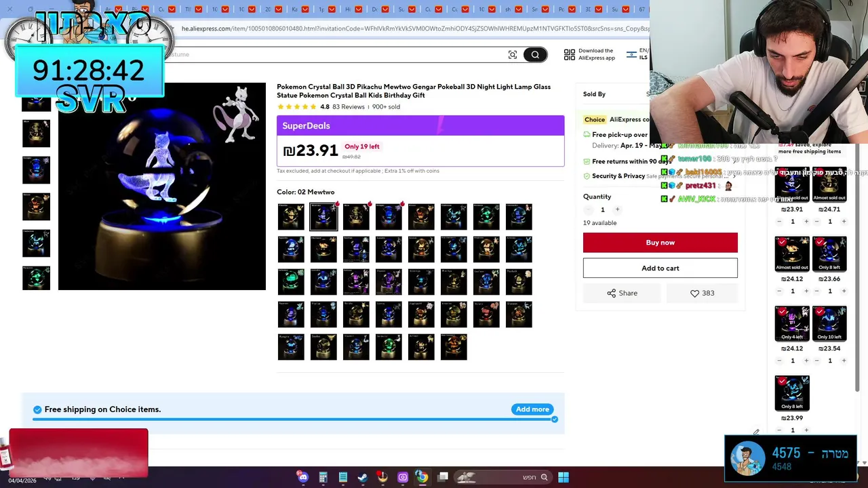Click the main Mewtwo product image
The height and width of the screenshot is (488, 868).
(162, 186)
